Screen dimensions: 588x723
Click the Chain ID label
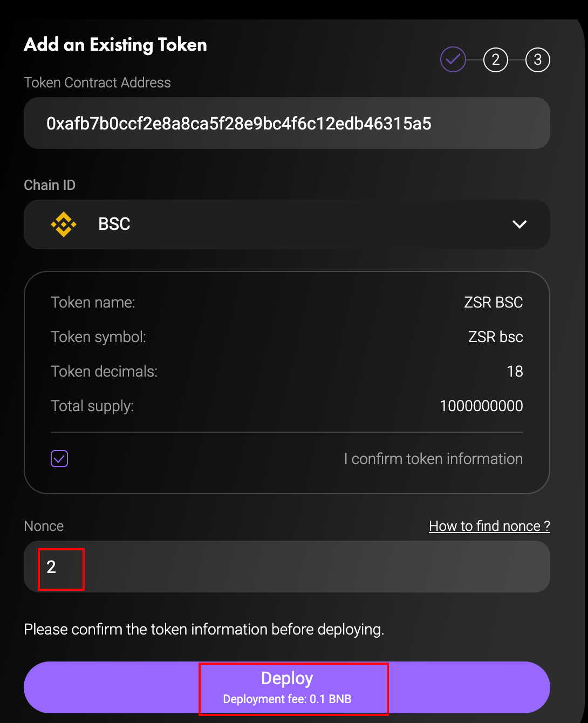[x=50, y=185]
